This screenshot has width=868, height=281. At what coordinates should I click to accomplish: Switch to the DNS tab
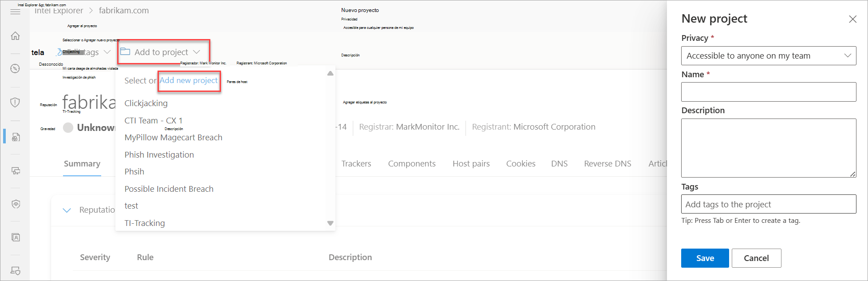560,164
